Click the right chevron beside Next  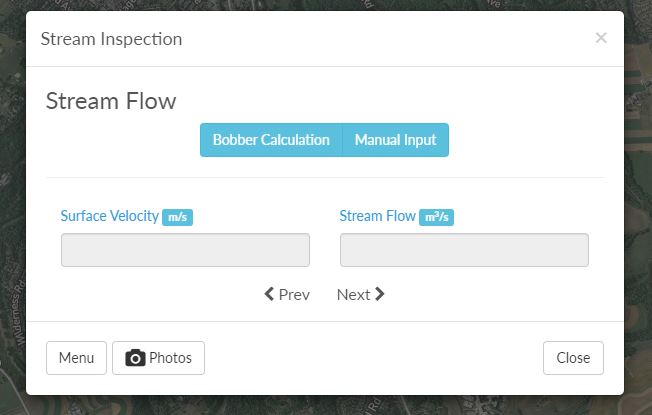(x=380, y=294)
